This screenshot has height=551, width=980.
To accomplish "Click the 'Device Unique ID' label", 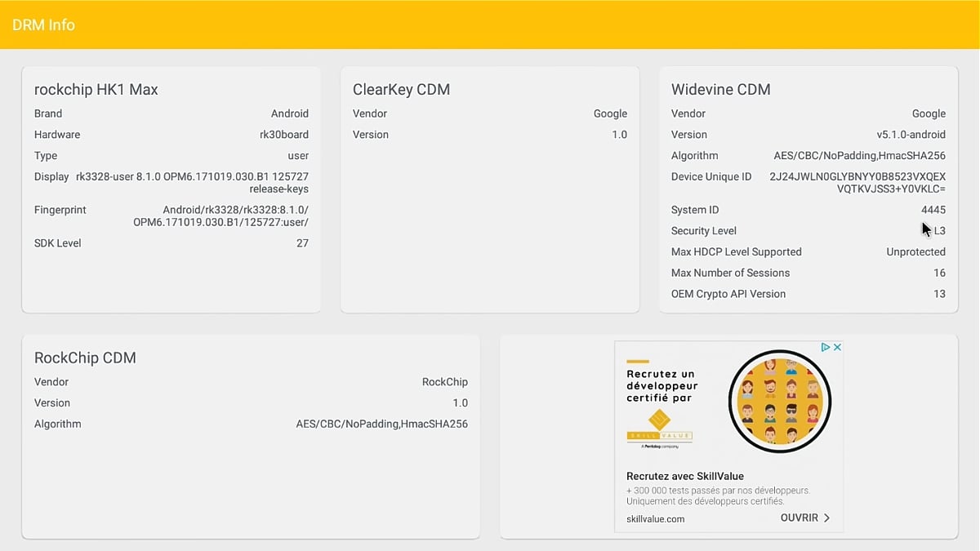I will click(x=711, y=177).
